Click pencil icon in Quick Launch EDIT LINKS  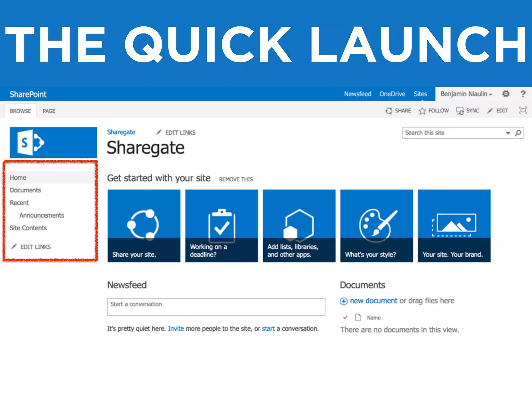(x=14, y=246)
